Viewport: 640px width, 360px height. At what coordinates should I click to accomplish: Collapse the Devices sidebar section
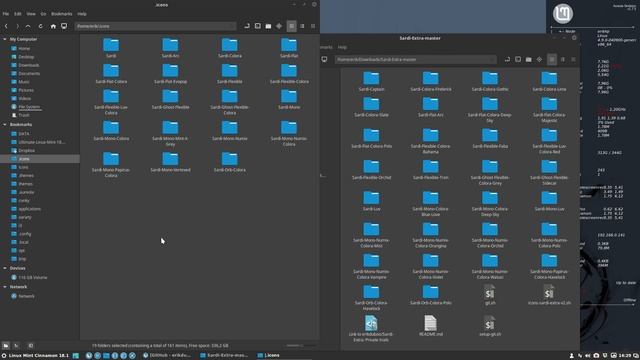(4, 268)
